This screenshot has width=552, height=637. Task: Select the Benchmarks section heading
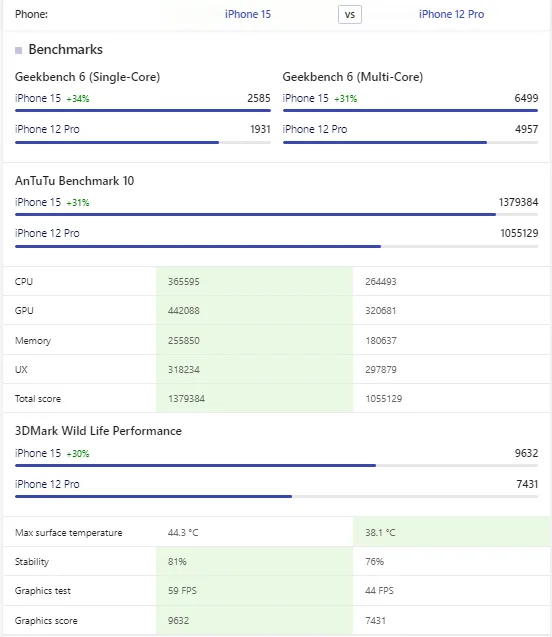click(x=65, y=50)
